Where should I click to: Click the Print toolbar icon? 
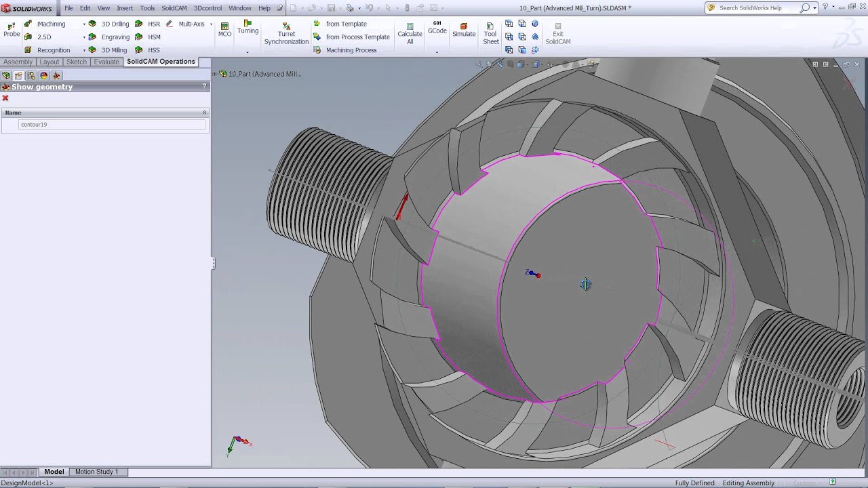point(351,8)
